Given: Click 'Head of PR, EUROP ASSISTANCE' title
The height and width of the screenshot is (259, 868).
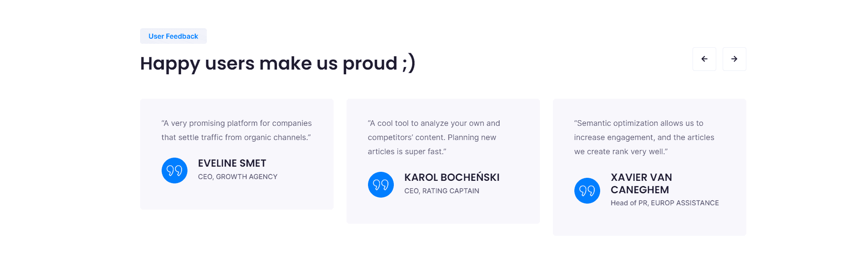Looking at the screenshot, I should 665,203.
